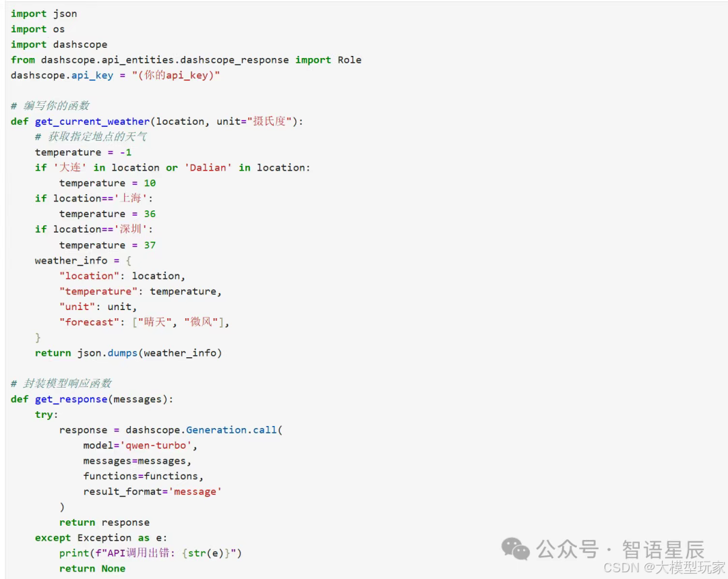Image resolution: width=728 pixels, height=579 pixels.
Task: Click the dictionary key "forecast"
Action: click(x=89, y=322)
